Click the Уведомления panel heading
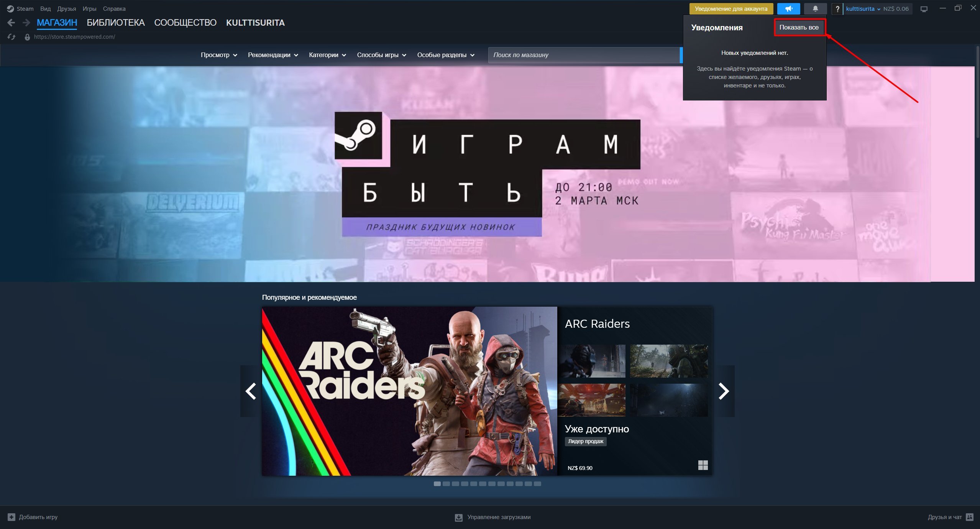980x529 pixels. pos(717,28)
